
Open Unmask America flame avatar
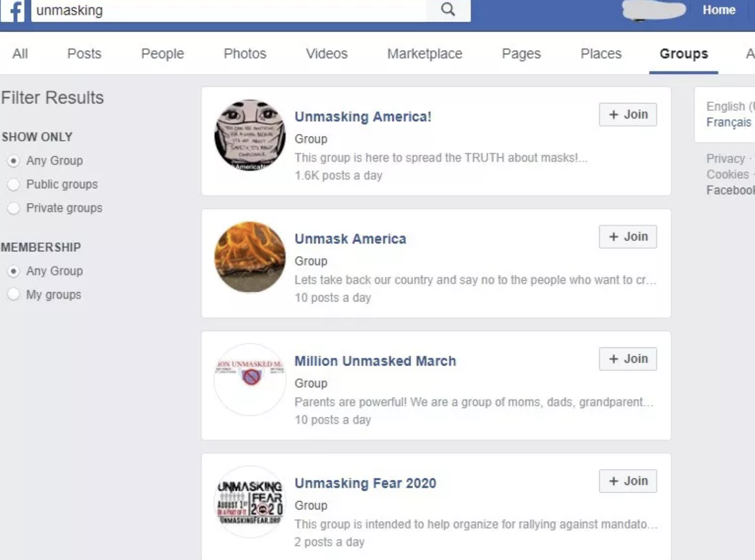click(250, 258)
